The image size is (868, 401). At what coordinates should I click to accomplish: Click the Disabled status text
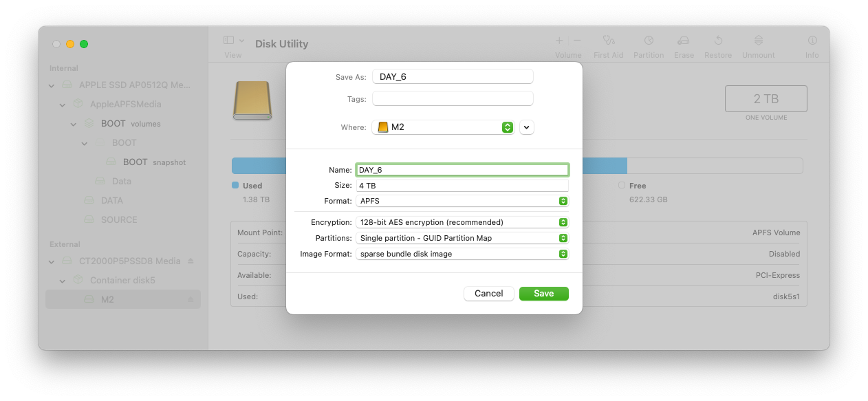point(785,254)
